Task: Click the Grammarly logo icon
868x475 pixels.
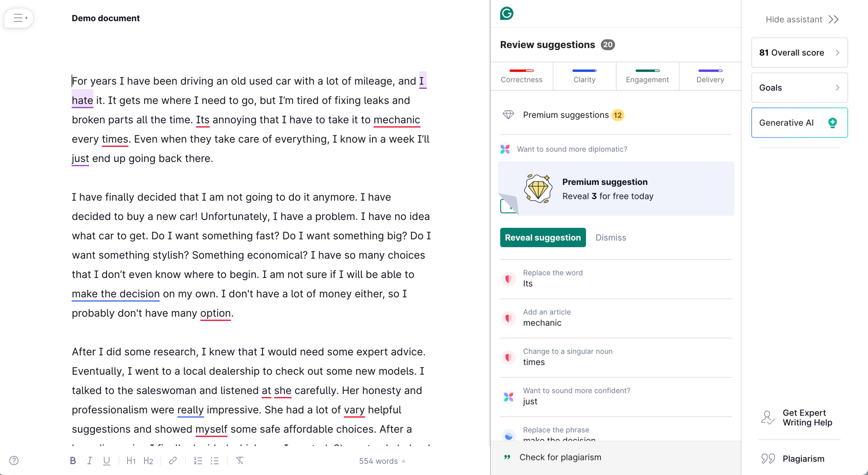Action: 507,14
